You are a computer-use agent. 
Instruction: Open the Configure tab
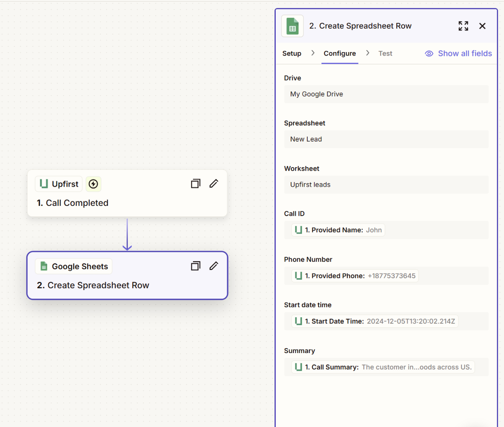[x=340, y=53]
